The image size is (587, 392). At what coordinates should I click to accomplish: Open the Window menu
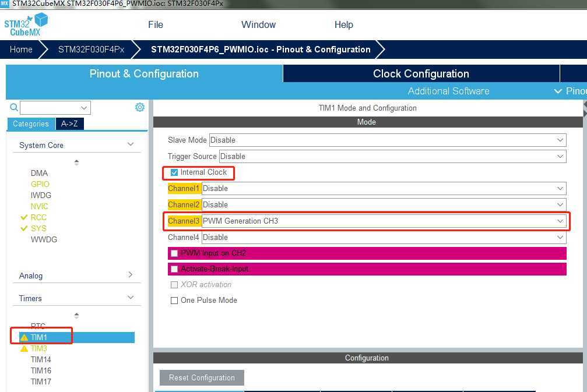tap(258, 24)
